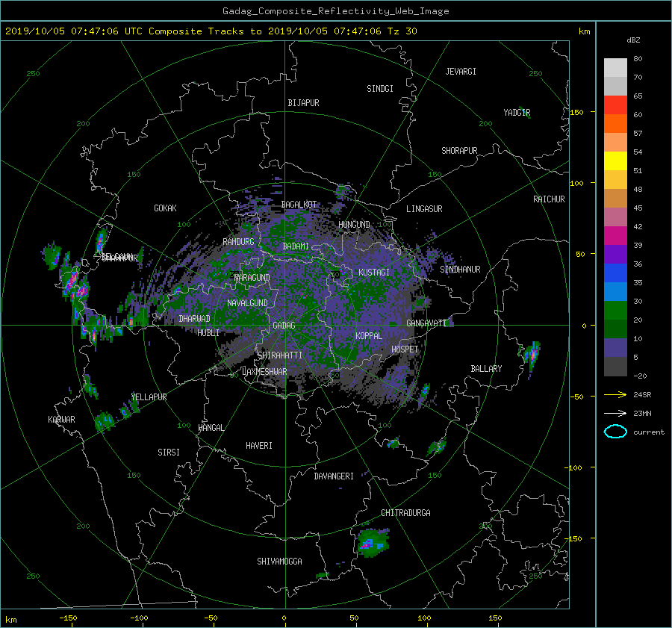This screenshot has height=628, width=672.
Task: Select the BIJAPUR city label
Action: (303, 103)
